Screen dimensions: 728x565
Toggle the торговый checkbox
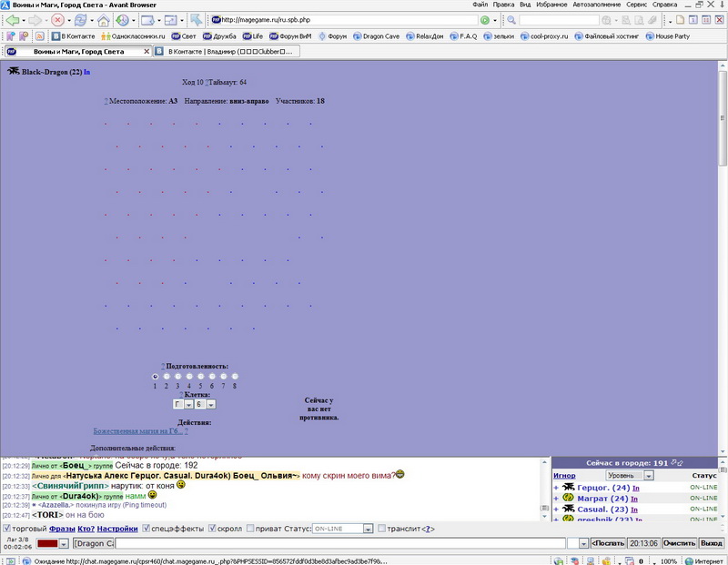click(x=6, y=529)
